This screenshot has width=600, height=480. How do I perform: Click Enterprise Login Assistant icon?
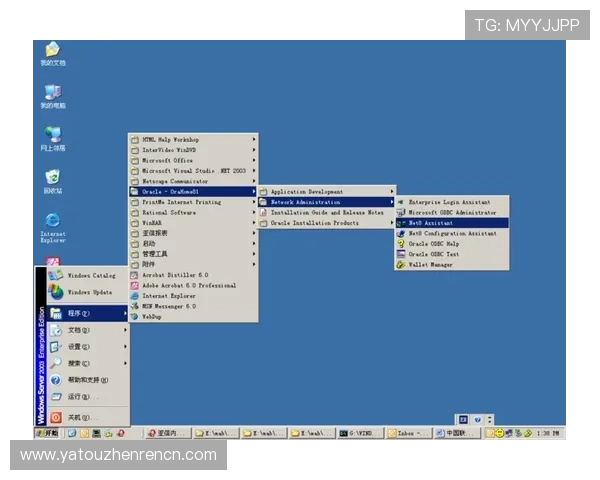[400, 202]
